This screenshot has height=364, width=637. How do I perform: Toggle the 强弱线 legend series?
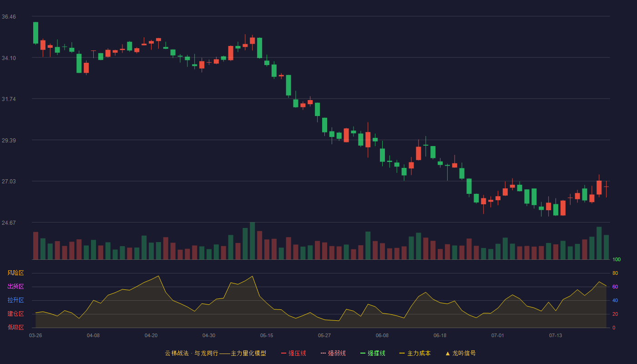click(x=333, y=353)
